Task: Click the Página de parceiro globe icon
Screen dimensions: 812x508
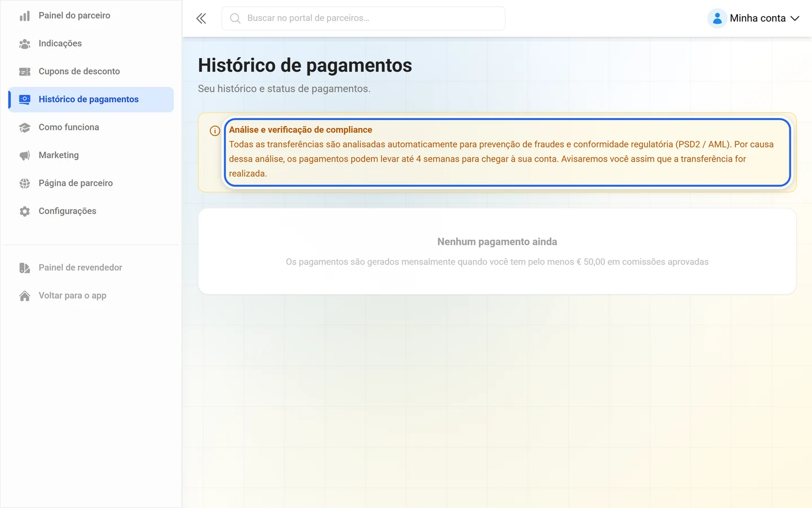Action: coord(25,183)
